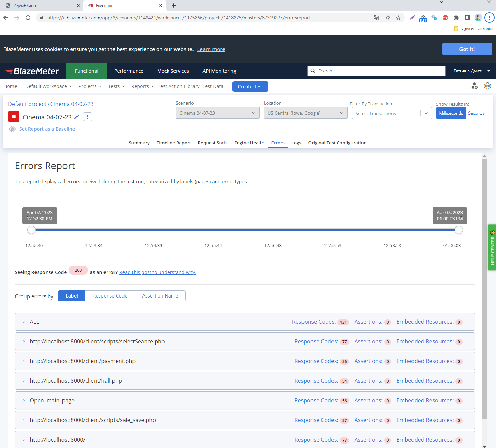Open the link Read this post to understand why
Image resolution: width=496 pixels, height=448 pixels.
tap(157, 272)
